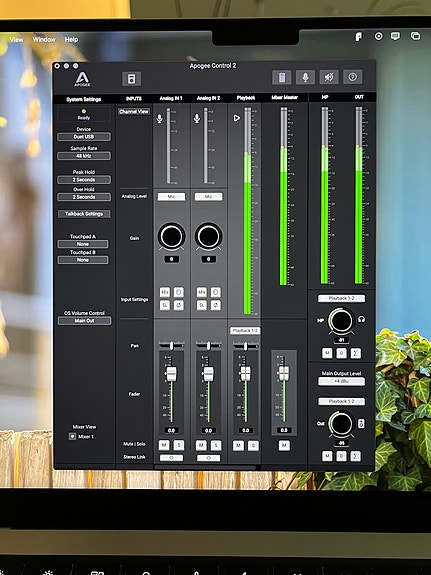Open the Sample Rate 48 kHz dropdown
The width and height of the screenshot is (431, 575).
(84, 156)
